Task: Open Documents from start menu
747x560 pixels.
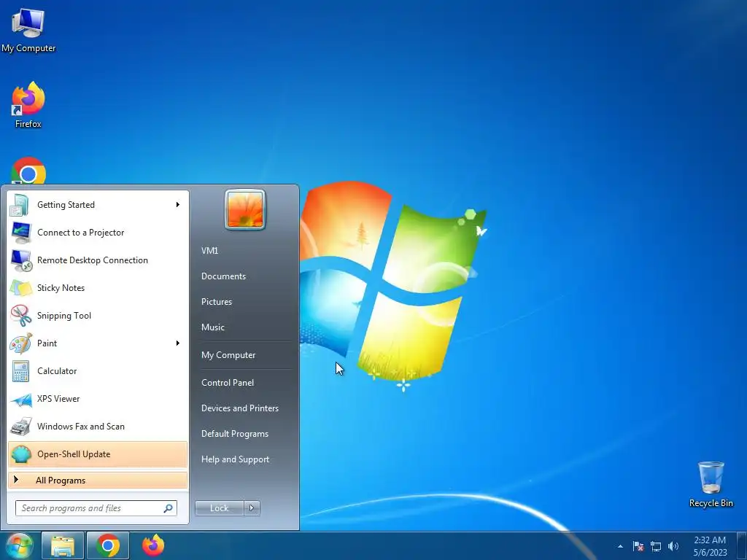Action: tap(223, 276)
